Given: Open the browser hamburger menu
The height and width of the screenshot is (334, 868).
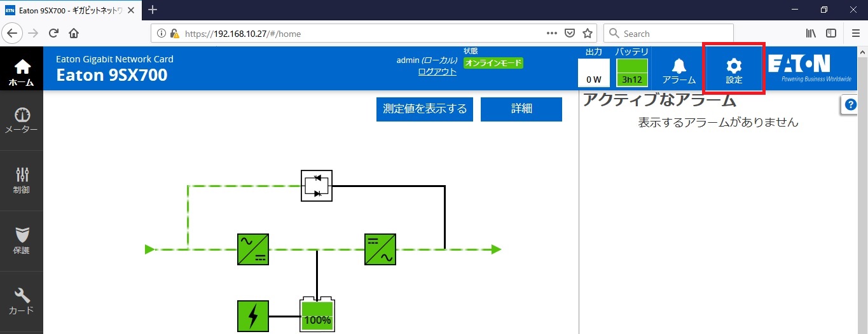Looking at the screenshot, I should 855,33.
